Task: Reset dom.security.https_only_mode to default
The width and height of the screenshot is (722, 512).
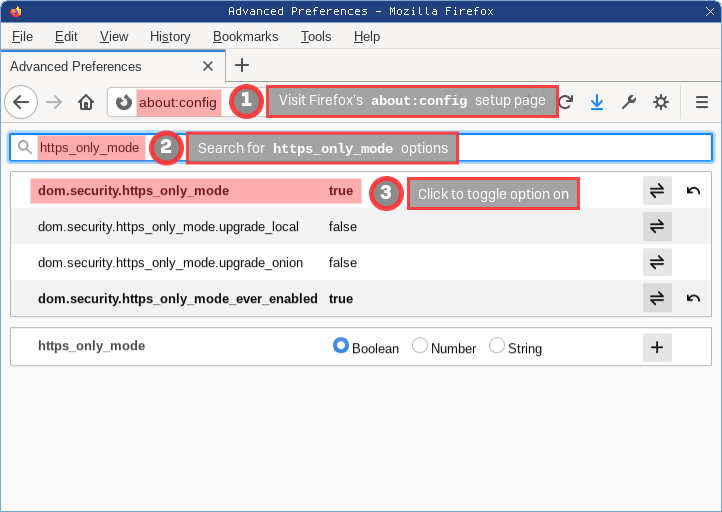Action: [x=693, y=190]
